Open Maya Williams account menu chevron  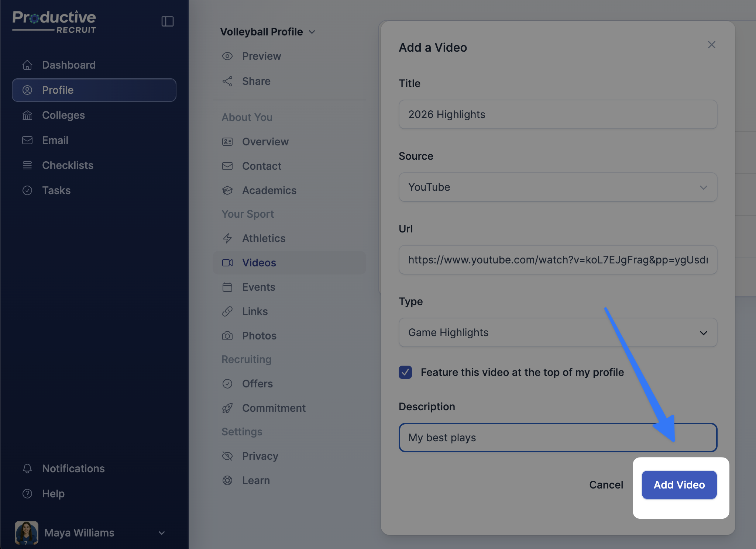tap(162, 533)
